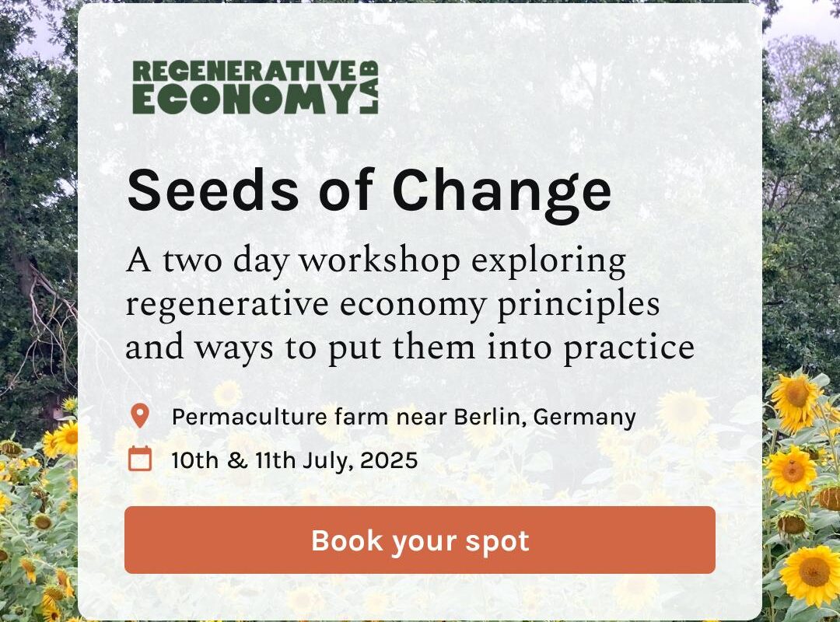Select the Seeds of Change heading
This screenshot has width=840, height=622.
[369, 192]
